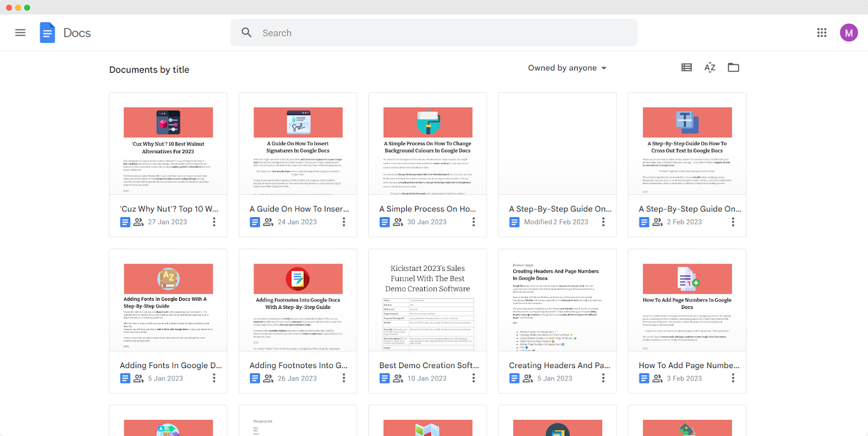Open more options for the Cross Out Text doc
This screenshot has width=868, height=436.
pyautogui.click(x=733, y=222)
